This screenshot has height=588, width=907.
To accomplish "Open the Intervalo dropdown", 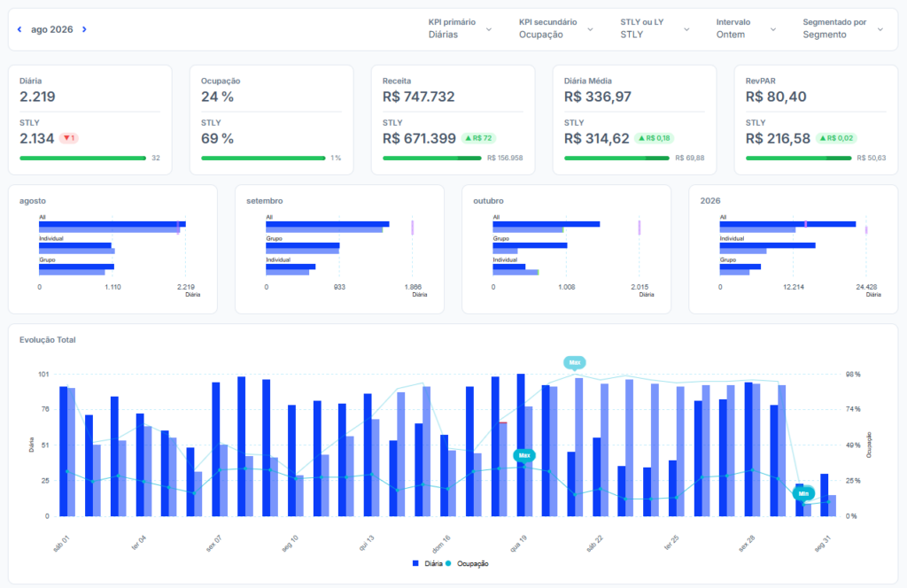I will pos(746,29).
